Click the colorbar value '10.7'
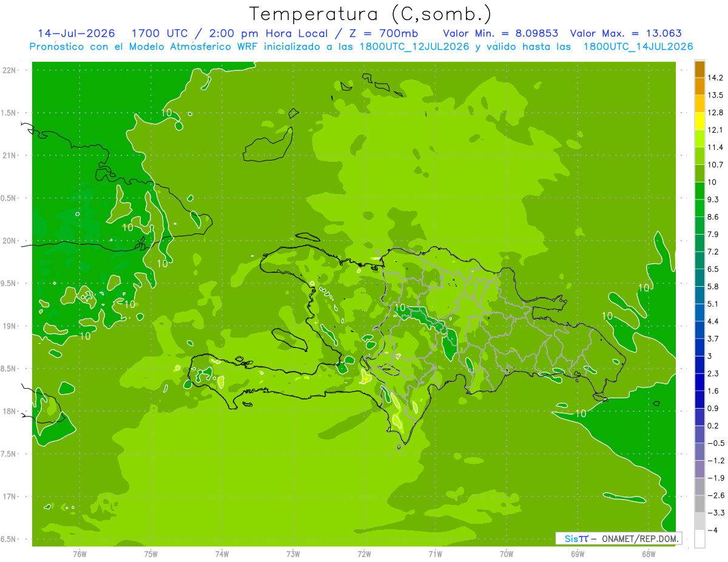Screen dimensions: 728x562 click(715, 165)
